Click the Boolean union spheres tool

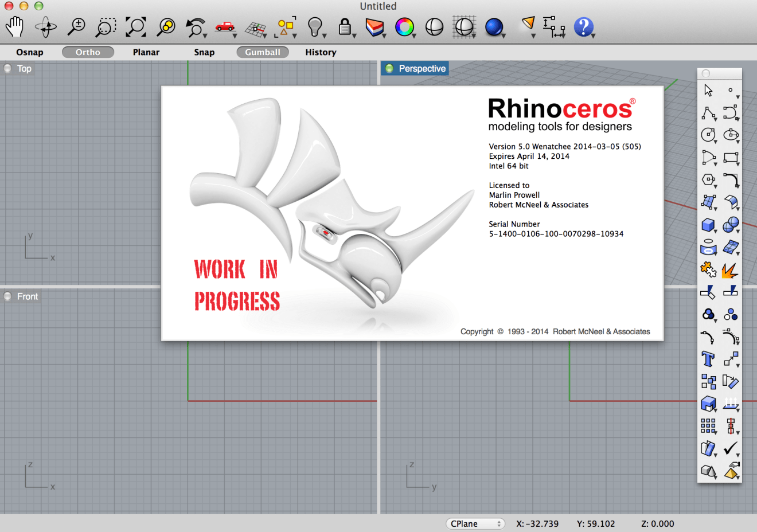coord(731,225)
